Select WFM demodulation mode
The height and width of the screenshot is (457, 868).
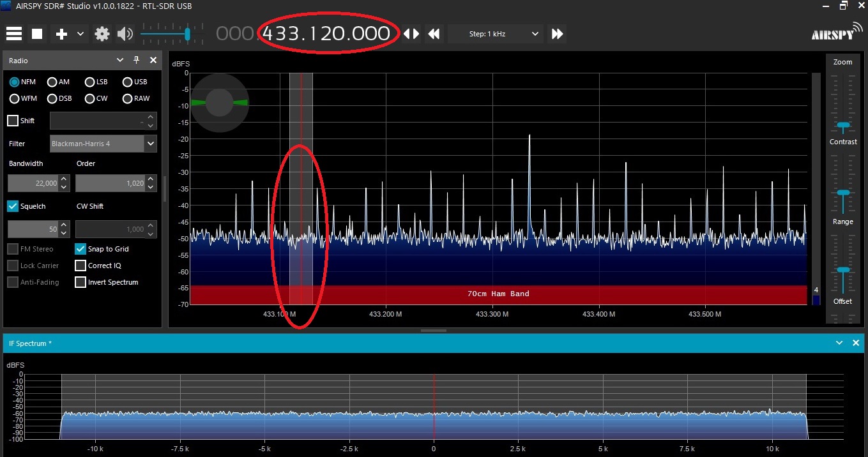[x=23, y=98]
